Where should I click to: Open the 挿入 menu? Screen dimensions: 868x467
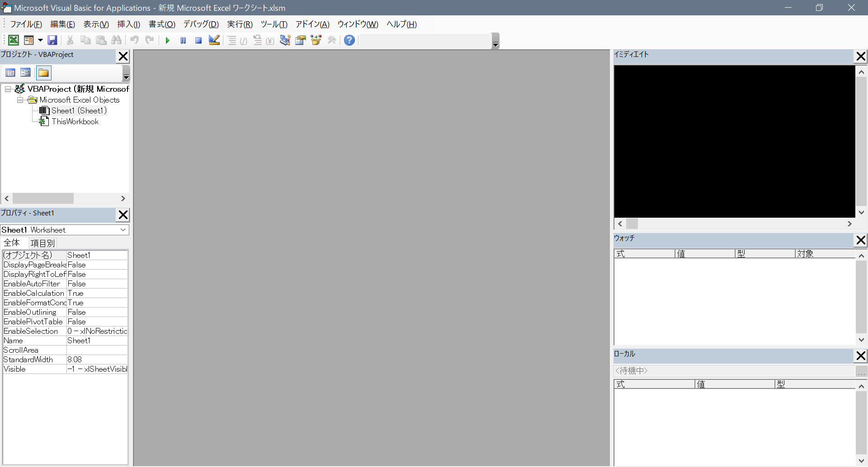(x=128, y=24)
